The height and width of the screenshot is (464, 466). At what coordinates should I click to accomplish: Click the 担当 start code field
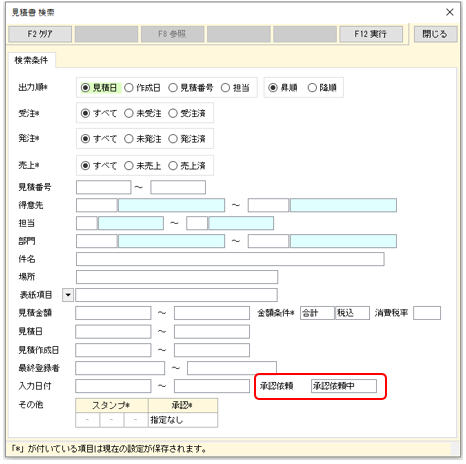tap(87, 223)
